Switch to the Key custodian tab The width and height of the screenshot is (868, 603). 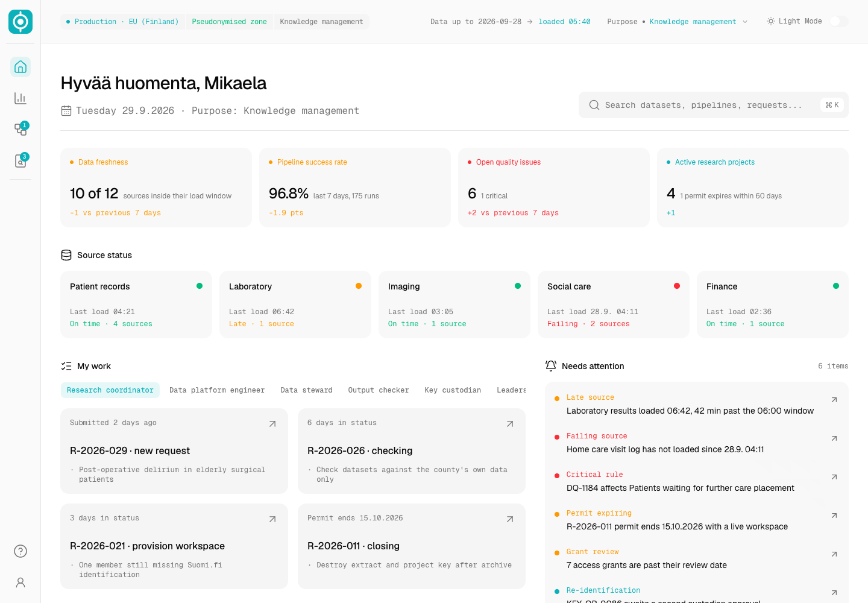pyautogui.click(x=453, y=390)
